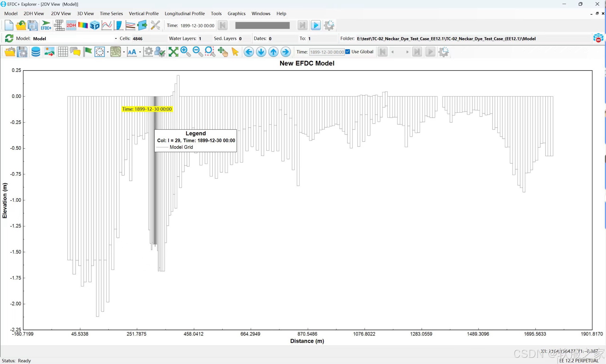
Task: Select the pan hand tool
Action: pyautogui.click(x=223, y=52)
